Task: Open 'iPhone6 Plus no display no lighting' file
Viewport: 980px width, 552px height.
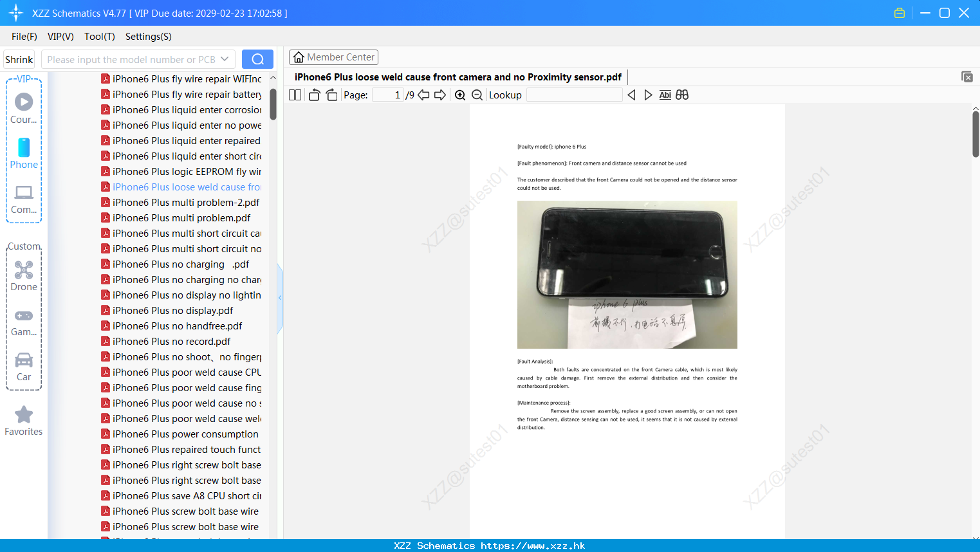Action: point(181,295)
